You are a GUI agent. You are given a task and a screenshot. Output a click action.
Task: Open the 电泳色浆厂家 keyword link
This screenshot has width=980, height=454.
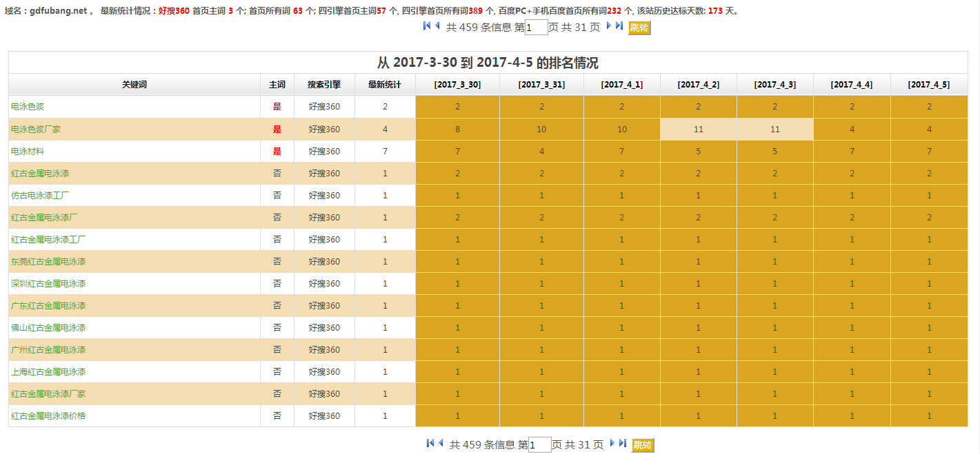pos(36,129)
